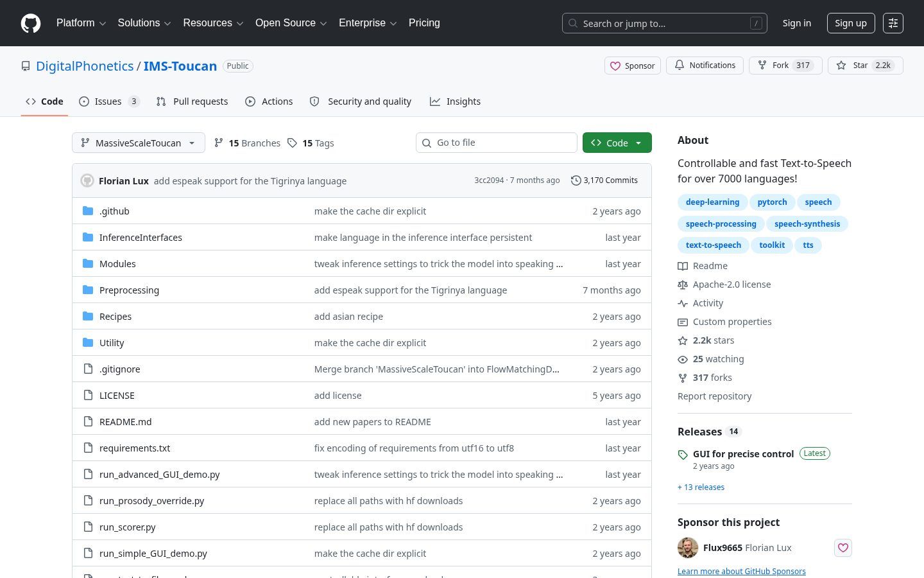Viewport: 924px width, 578px height.
Task: View 317 forks link
Action: click(x=705, y=378)
